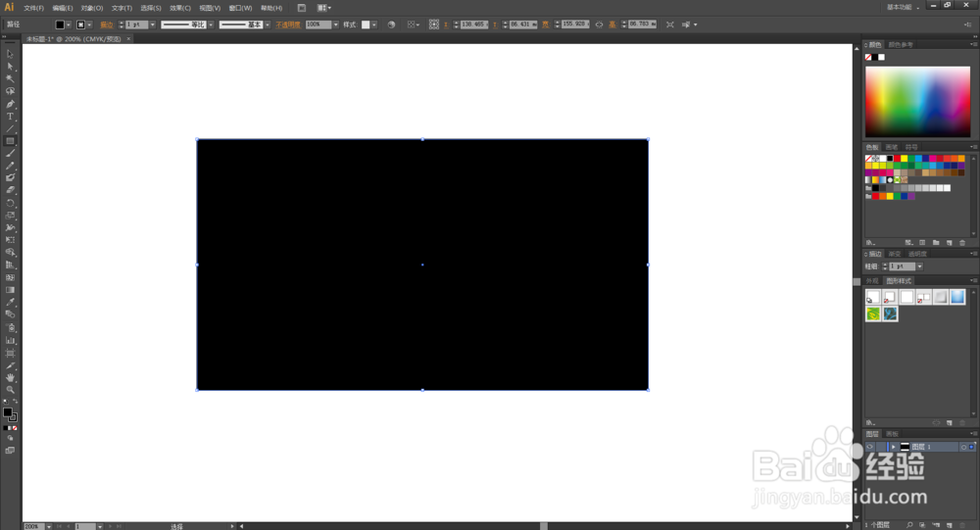Screen dimensions: 980x530
Task: Switch to 画笔 brushes tab
Action: pos(892,148)
